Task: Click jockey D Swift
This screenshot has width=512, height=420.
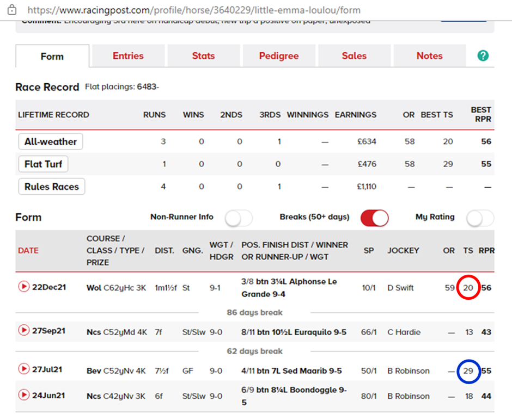Action: click(400, 287)
